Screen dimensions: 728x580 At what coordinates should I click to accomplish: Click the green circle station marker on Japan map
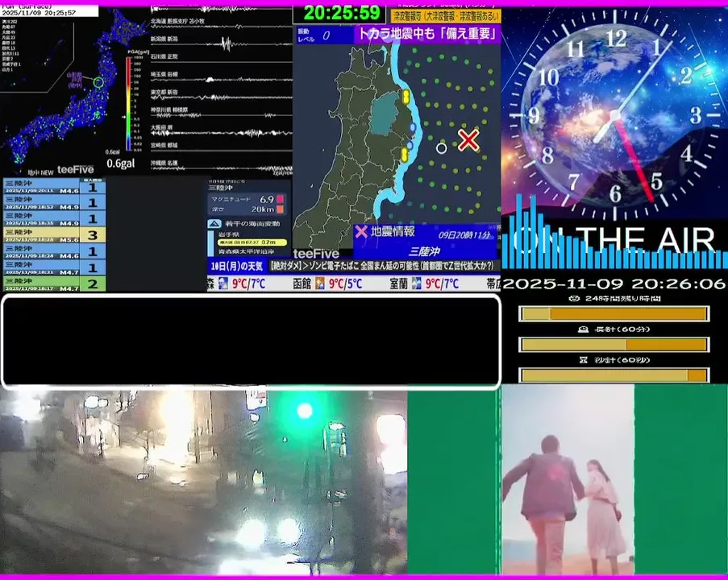pos(98,83)
